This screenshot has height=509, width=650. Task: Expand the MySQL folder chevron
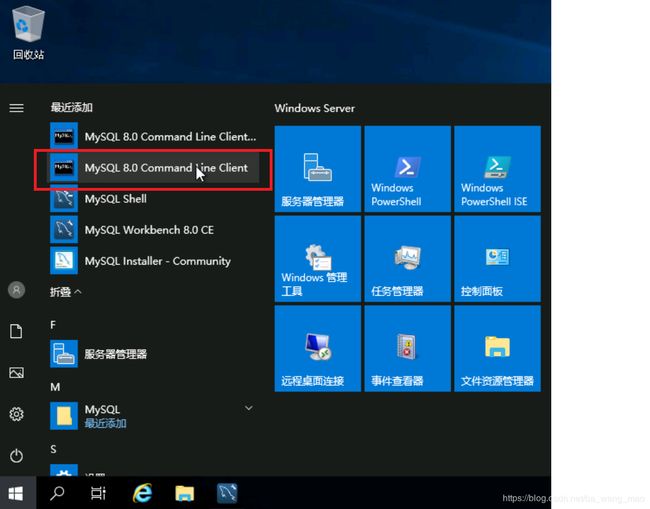pyautogui.click(x=249, y=408)
